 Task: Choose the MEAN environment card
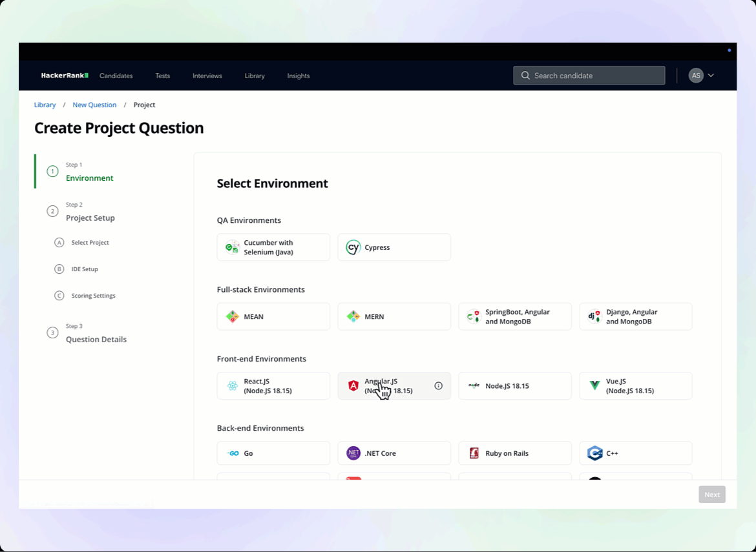273,316
